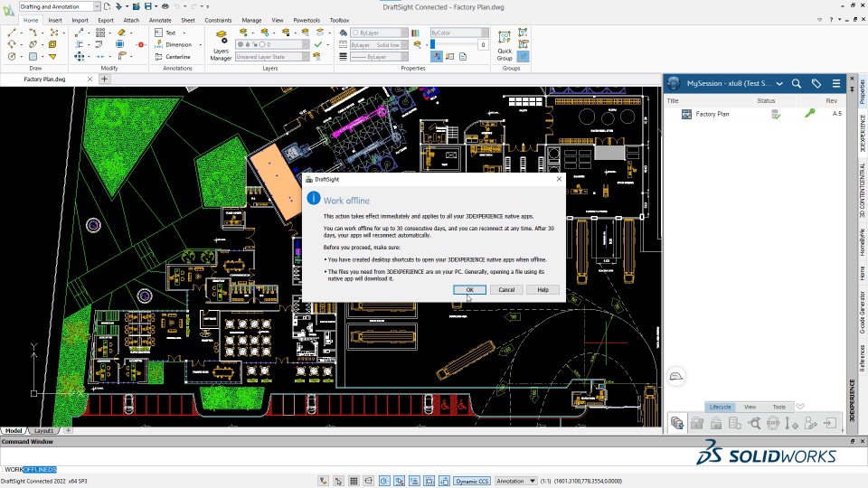This screenshot has height=488, width=868.
Task: Select Factory Plan row in session list
Action: coord(712,114)
